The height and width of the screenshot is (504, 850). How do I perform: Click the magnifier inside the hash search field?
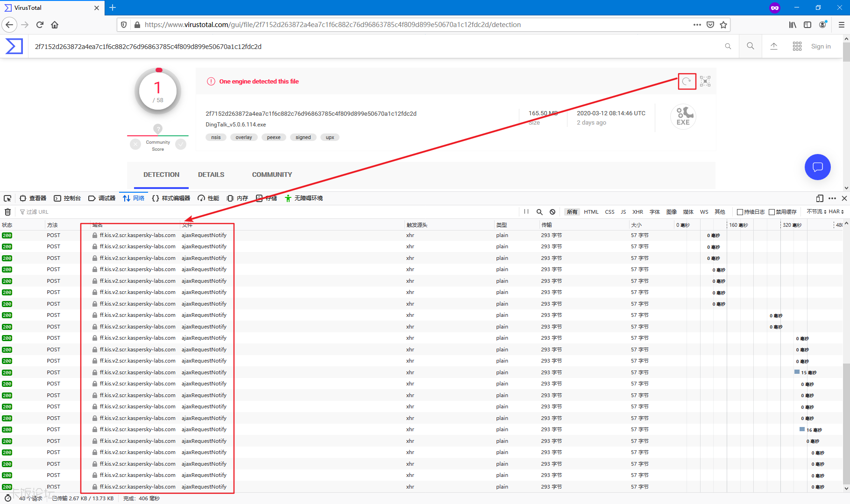[x=728, y=46]
